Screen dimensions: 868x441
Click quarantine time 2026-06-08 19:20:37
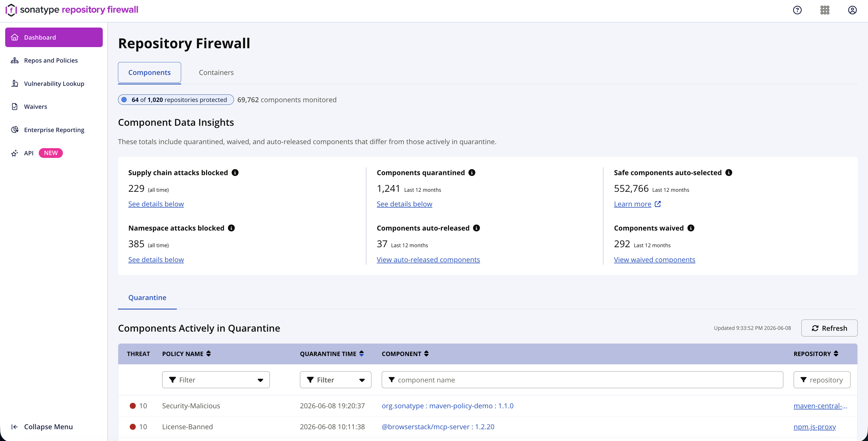[x=332, y=406]
